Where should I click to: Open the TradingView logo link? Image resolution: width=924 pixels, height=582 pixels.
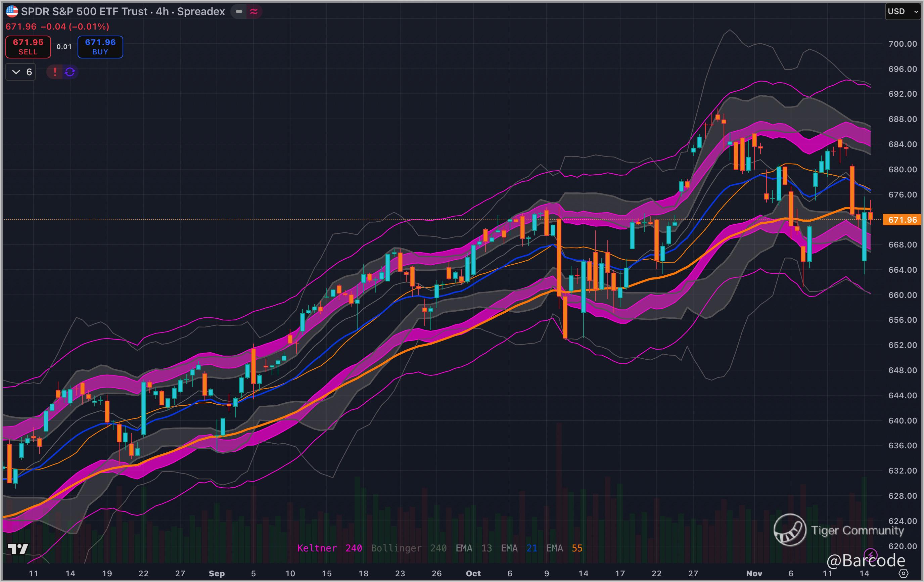pyautogui.click(x=18, y=549)
